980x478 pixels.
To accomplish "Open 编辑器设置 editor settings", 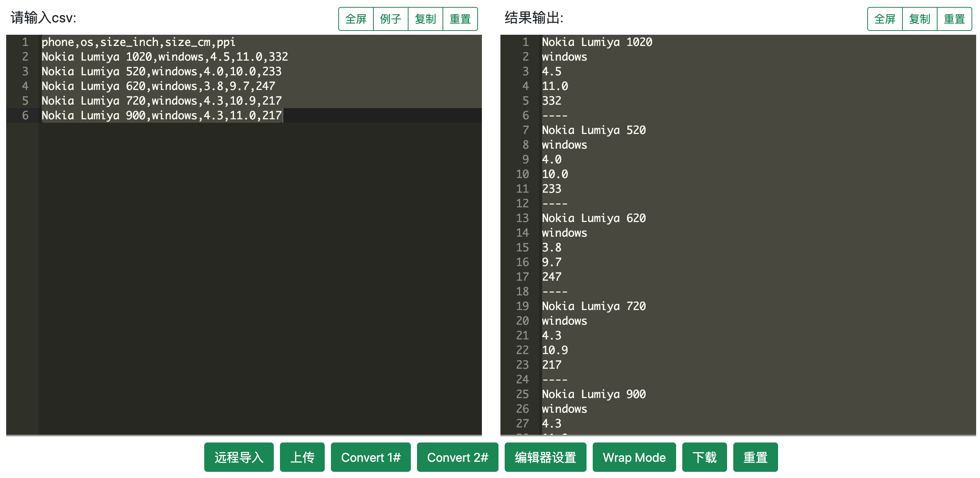I will [545, 457].
